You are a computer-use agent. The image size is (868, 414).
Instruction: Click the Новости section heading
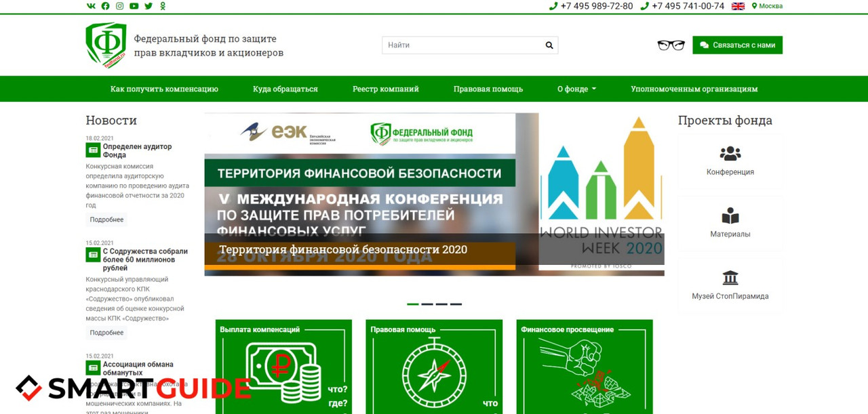[x=111, y=121]
